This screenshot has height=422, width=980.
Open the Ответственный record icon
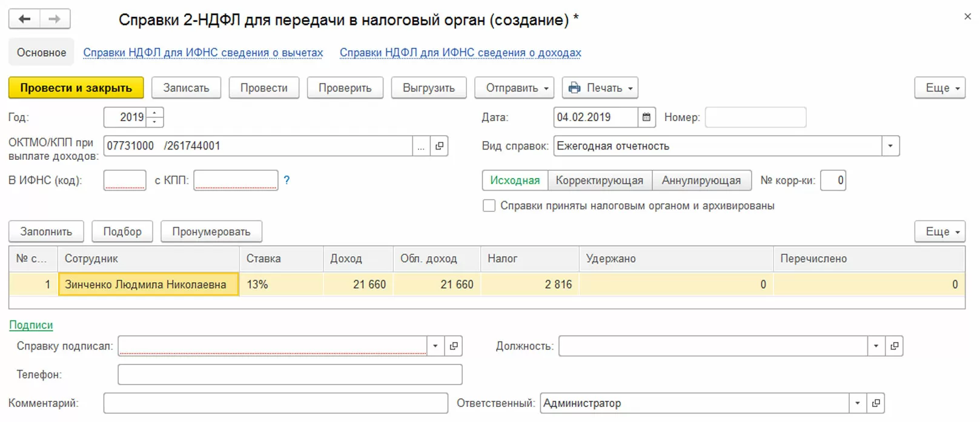(x=875, y=403)
